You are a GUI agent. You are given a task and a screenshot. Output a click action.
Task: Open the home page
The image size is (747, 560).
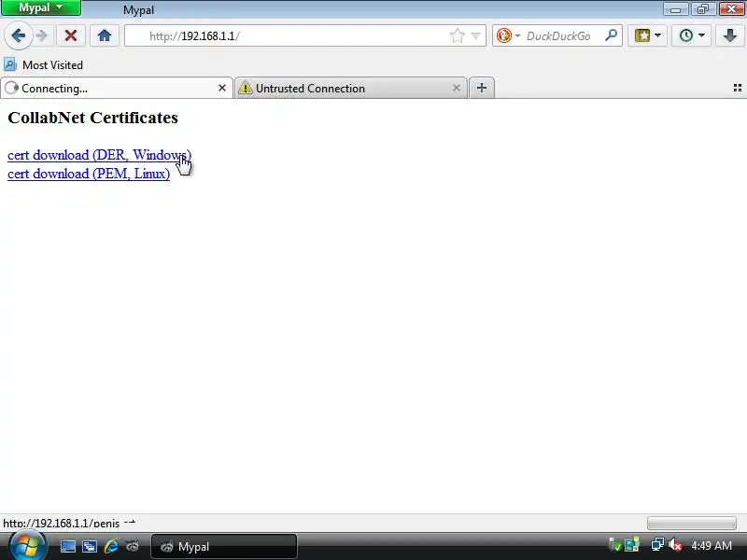105,35
